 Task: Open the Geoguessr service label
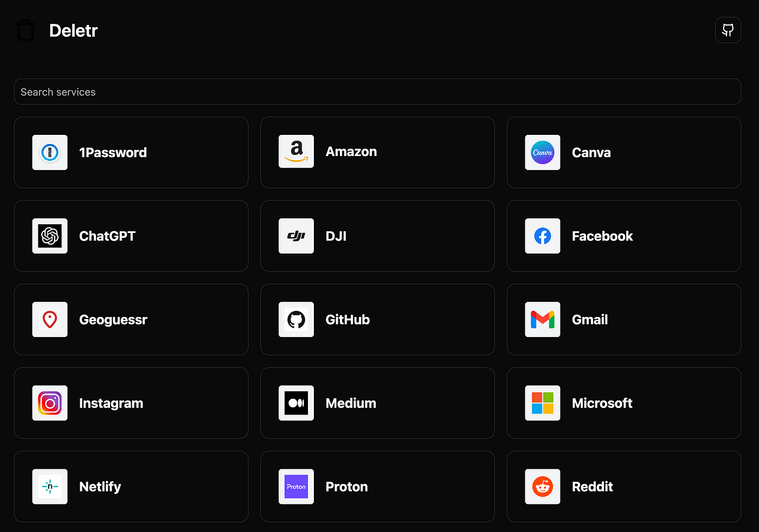coord(113,320)
